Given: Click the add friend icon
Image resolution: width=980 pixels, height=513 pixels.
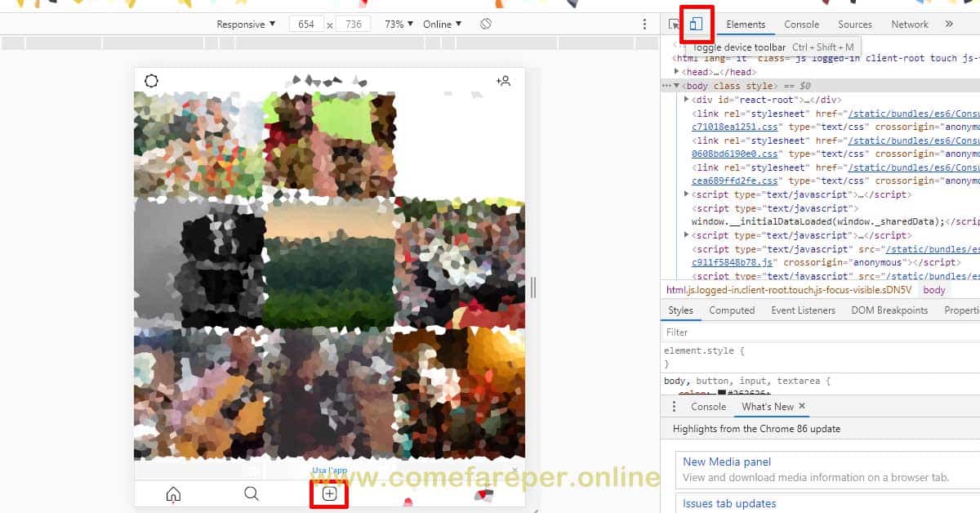Looking at the screenshot, I should pyautogui.click(x=504, y=81).
